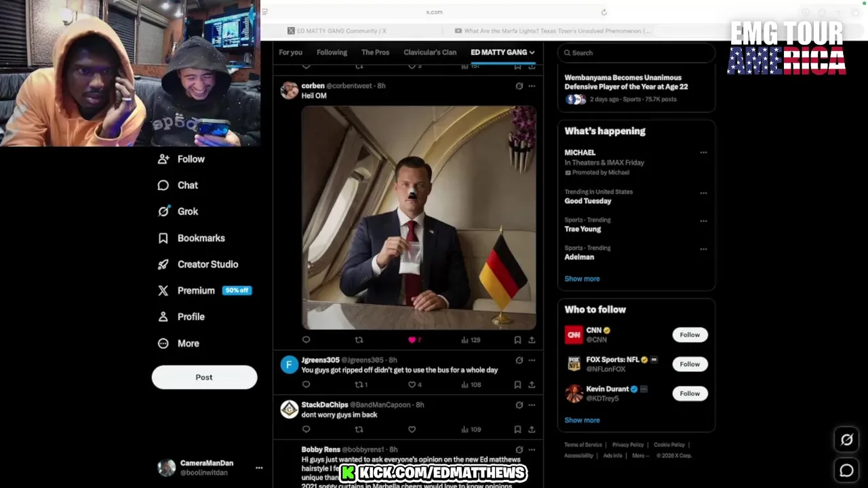868x488 pixels.
Task: Open the Cookie Policy link
Action: coord(669,445)
